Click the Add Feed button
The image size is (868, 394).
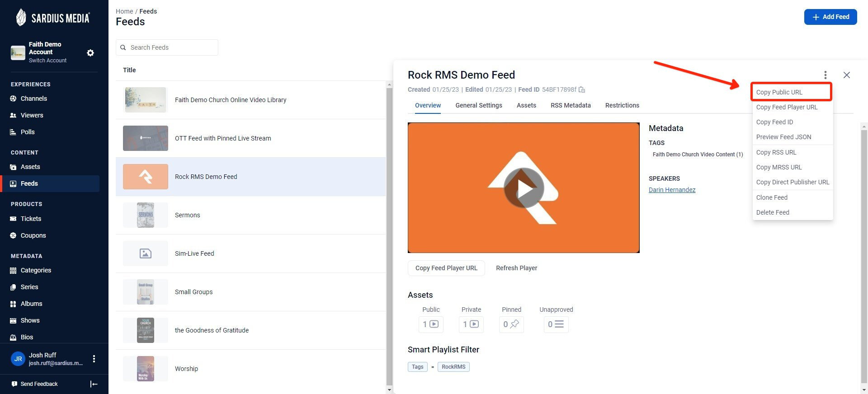(x=830, y=17)
